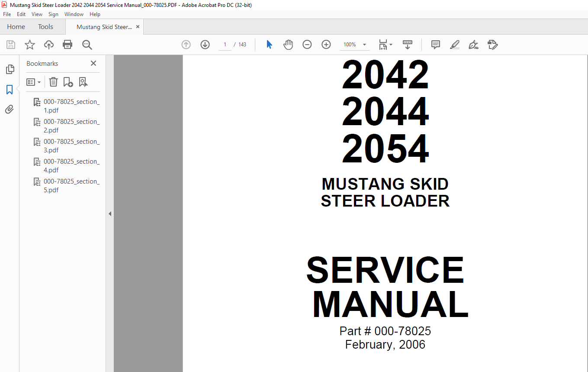The height and width of the screenshot is (372, 588).
Task: Print the document with printer icon
Action: click(x=67, y=45)
